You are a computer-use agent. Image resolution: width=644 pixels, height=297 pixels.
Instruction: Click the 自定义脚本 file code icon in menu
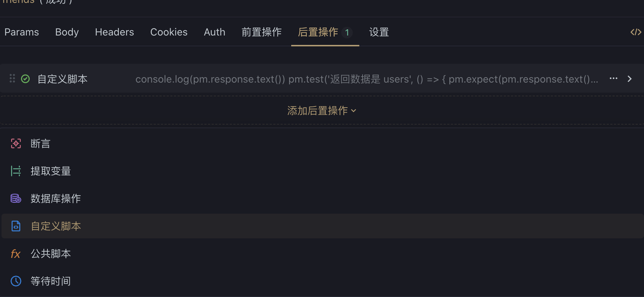point(16,226)
